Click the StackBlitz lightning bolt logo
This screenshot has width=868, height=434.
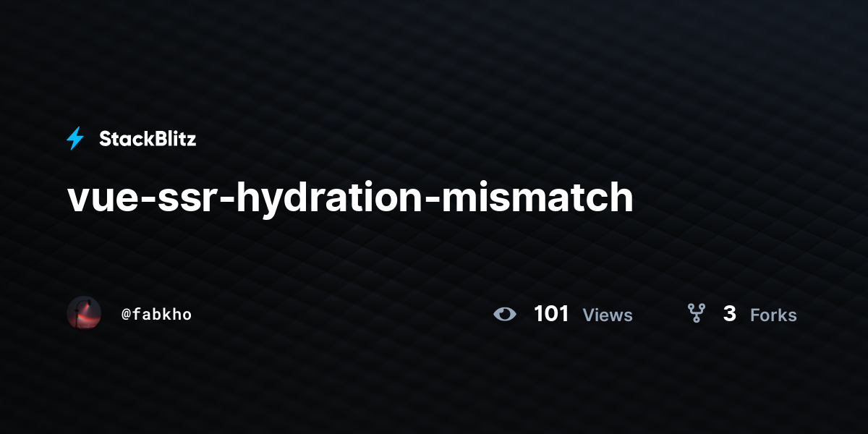pyautogui.click(x=75, y=138)
